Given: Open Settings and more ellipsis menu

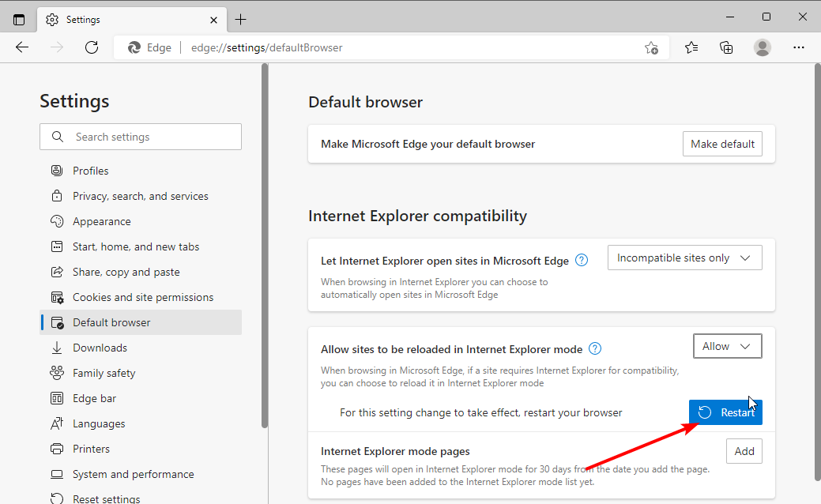Looking at the screenshot, I should point(799,47).
